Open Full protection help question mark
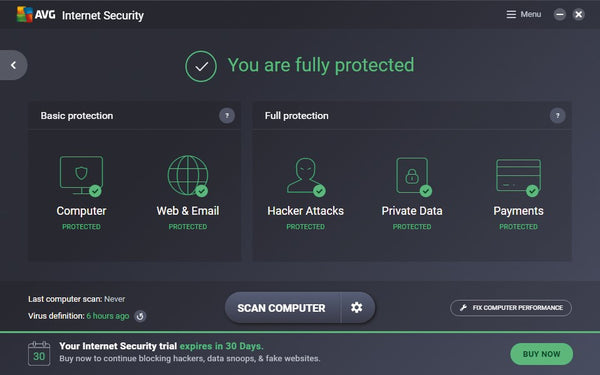The width and height of the screenshot is (600, 375). (x=558, y=116)
